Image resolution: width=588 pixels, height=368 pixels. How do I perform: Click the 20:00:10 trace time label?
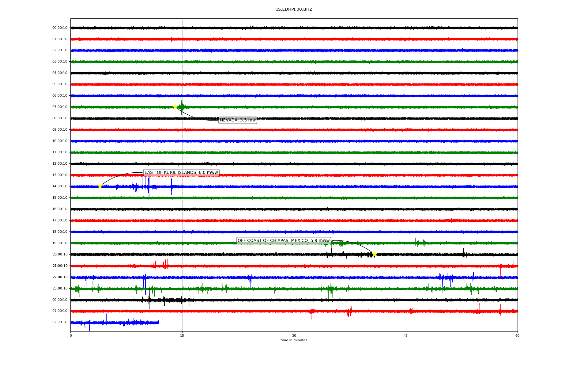pyautogui.click(x=60, y=255)
